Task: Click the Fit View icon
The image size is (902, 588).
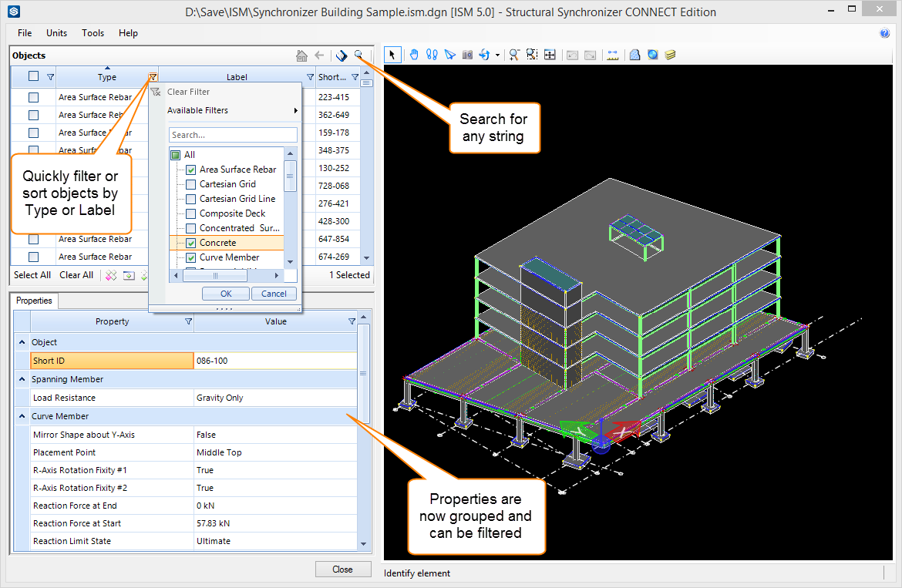Action: coord(550,55)
